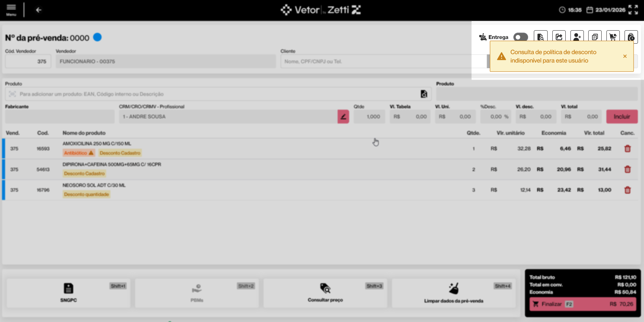The width and height of the screenshot is (644, 322).
Task: Click the product lookup icon in Produto field
Action: click(424, 94)
